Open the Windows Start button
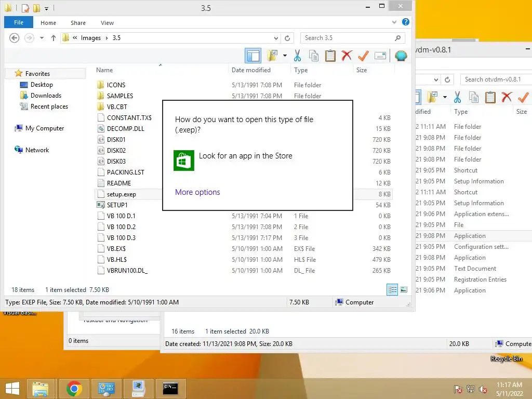 pos(12,388)
